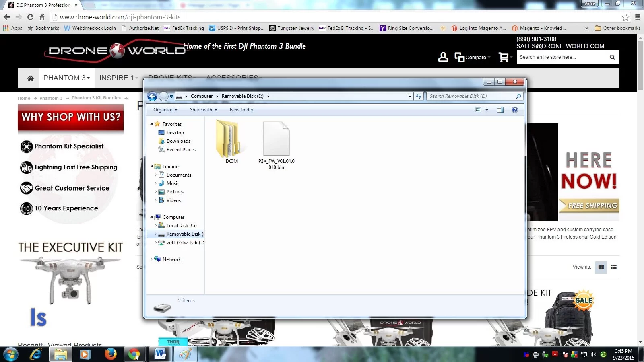The image size is (644, 362).
Task: Click the refresh button in Explorer address bar
Action: pos(419,96)
